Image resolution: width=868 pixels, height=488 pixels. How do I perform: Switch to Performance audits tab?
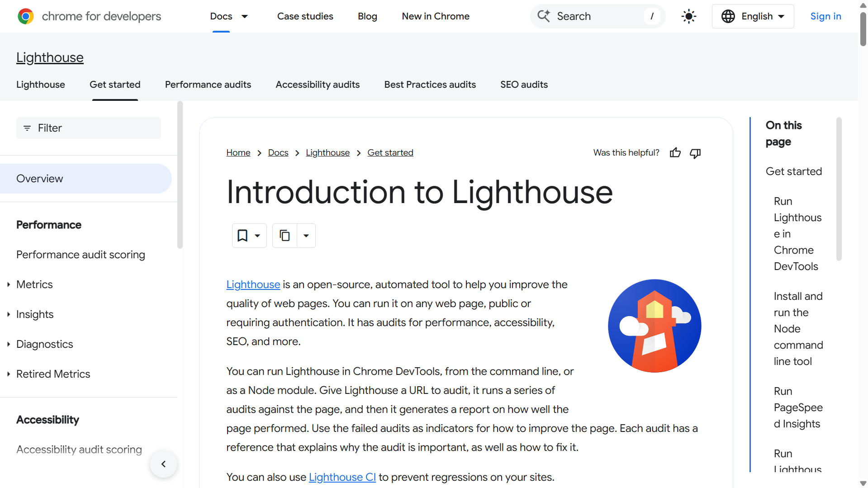tap(208, 85)
